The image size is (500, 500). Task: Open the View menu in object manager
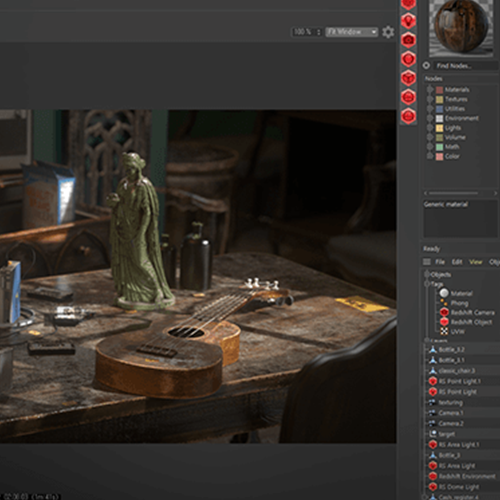point(476,262)
